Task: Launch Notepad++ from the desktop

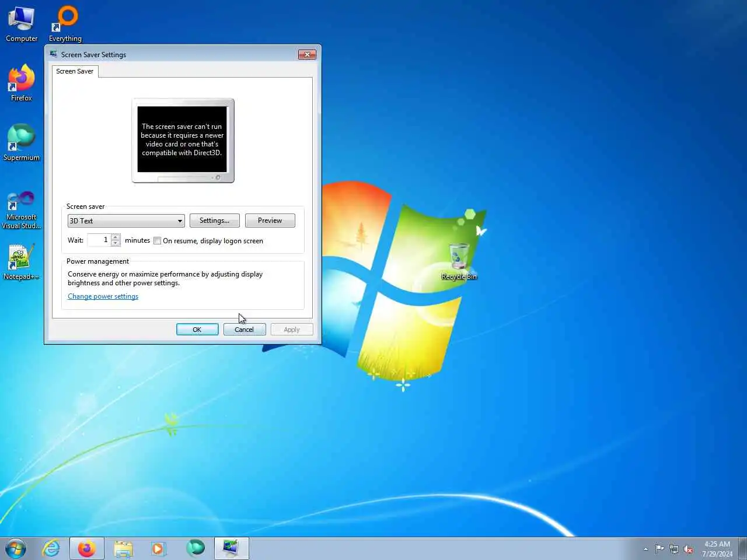Action: (22, 262)
